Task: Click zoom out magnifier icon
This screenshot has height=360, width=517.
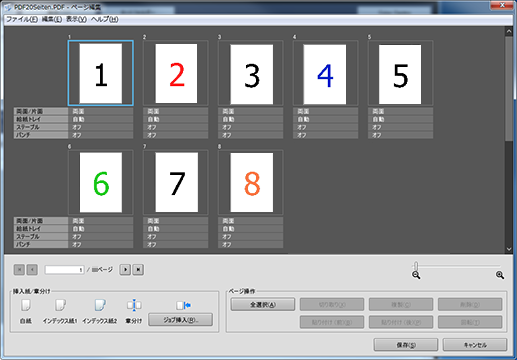Action: [x=416, y=275]
